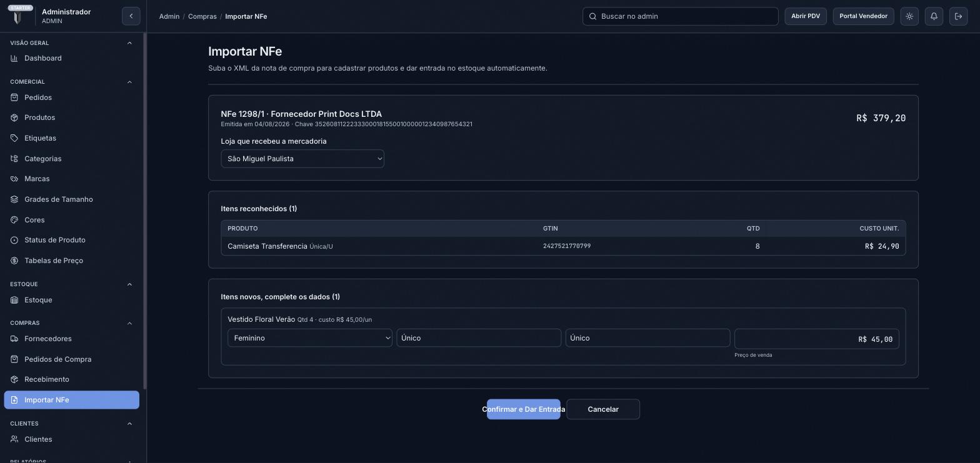The height and width of the screenshot is (463, 980).
Task: Click the Marcas sidebar icon
Action: 14,179
